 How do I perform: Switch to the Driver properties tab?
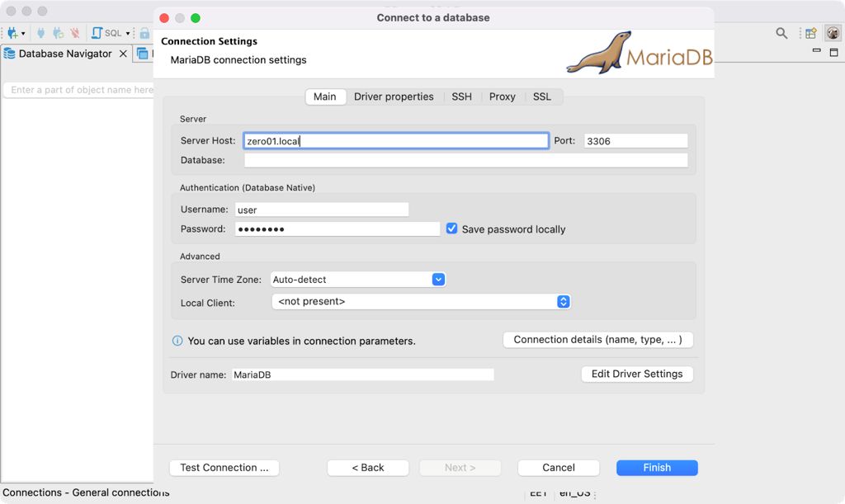(x=394, y=97)
